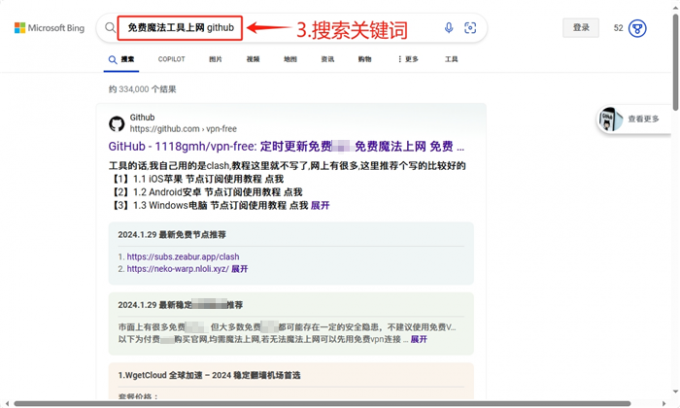Open the 资讯 news tab
Viewport: 680px width, 408px height.
(x=327, y=59)
